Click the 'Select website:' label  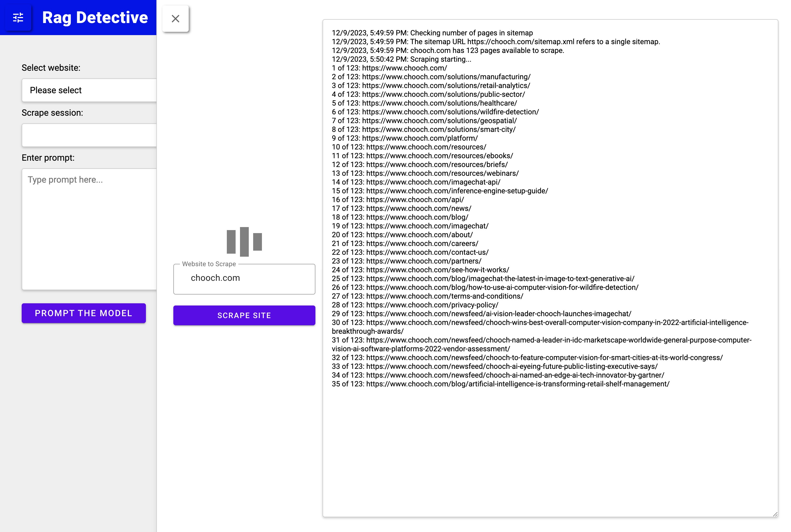point(51,68)
